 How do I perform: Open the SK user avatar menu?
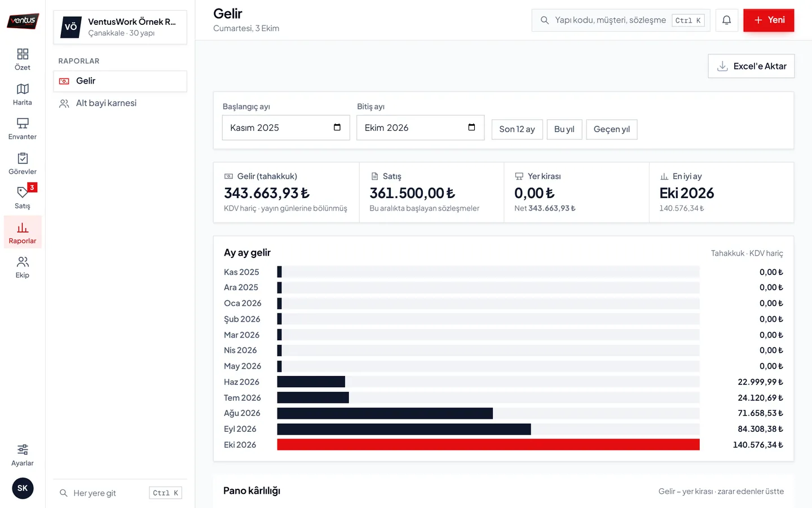click(23, 488)
